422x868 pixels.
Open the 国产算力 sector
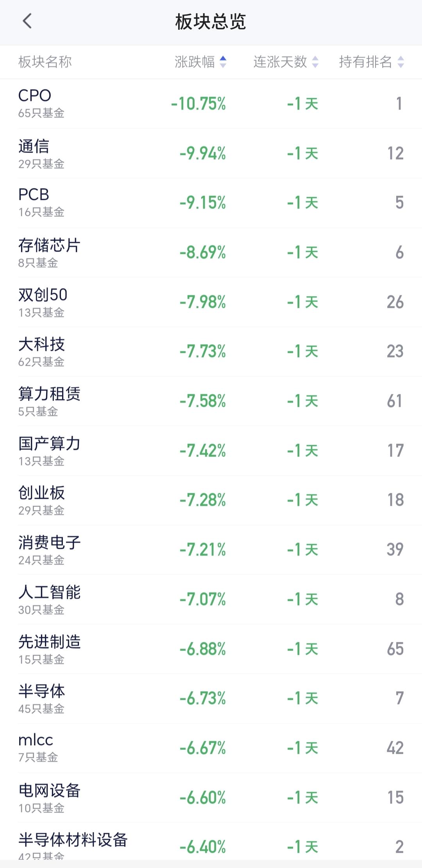click(211, 451)
